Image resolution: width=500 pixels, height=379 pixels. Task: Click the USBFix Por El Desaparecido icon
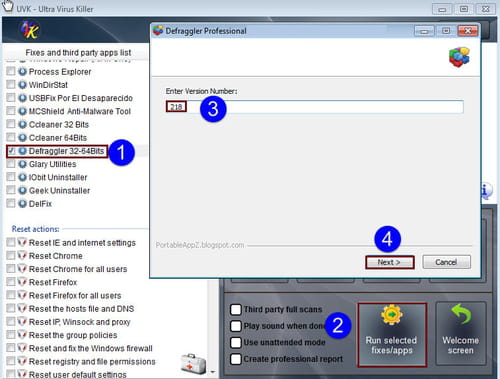[x=22, y=98]
